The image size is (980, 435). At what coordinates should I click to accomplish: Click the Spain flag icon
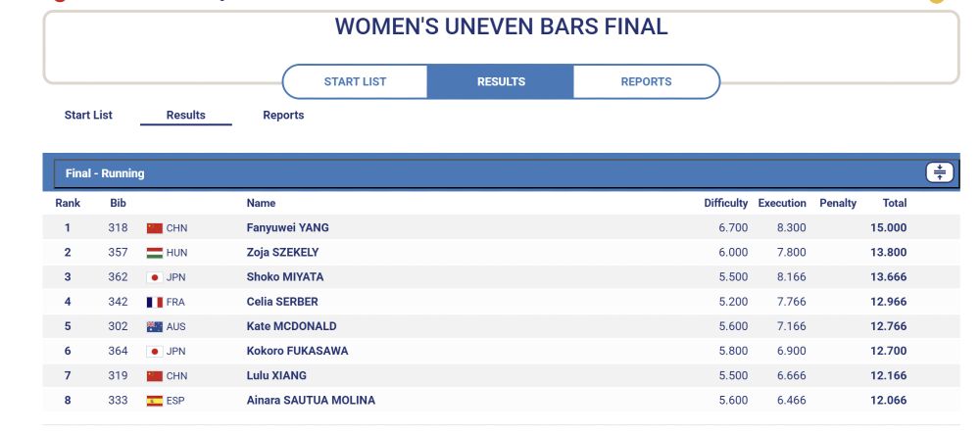155,401
